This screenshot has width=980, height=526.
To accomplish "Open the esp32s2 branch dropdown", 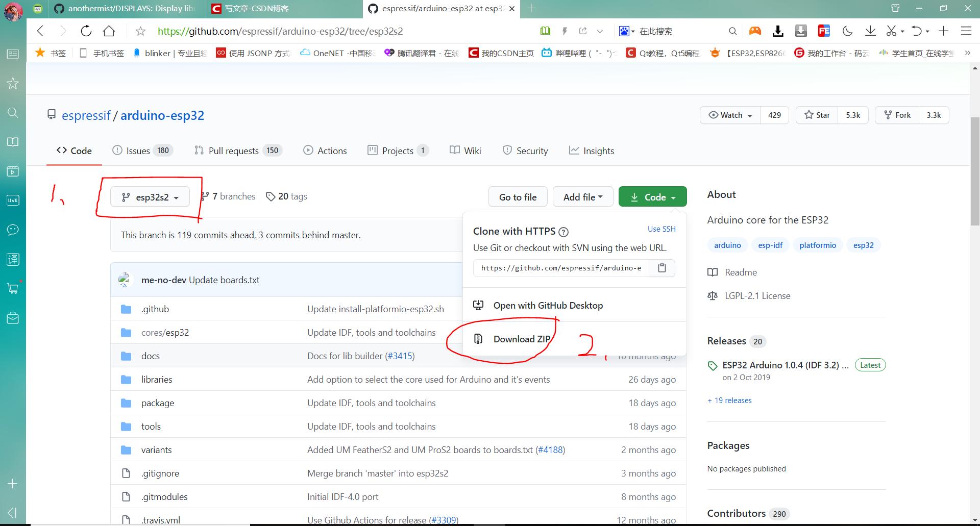I will pos(150,197).
